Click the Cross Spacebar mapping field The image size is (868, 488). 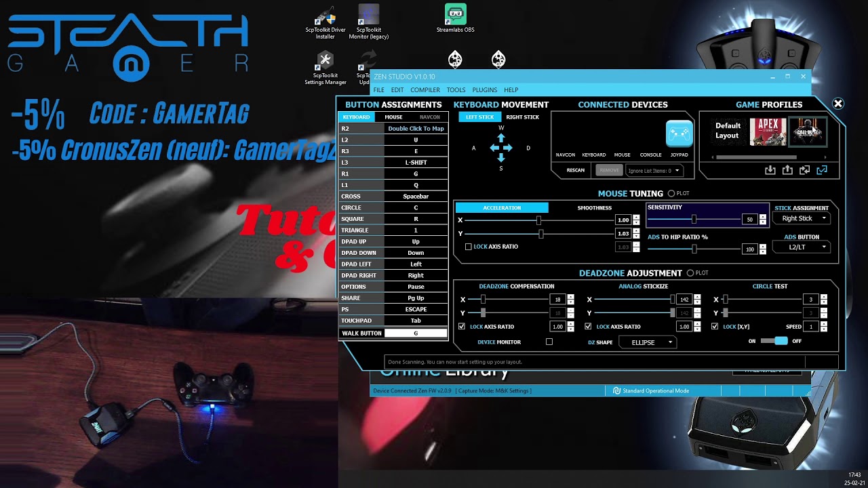click(416, 197)
